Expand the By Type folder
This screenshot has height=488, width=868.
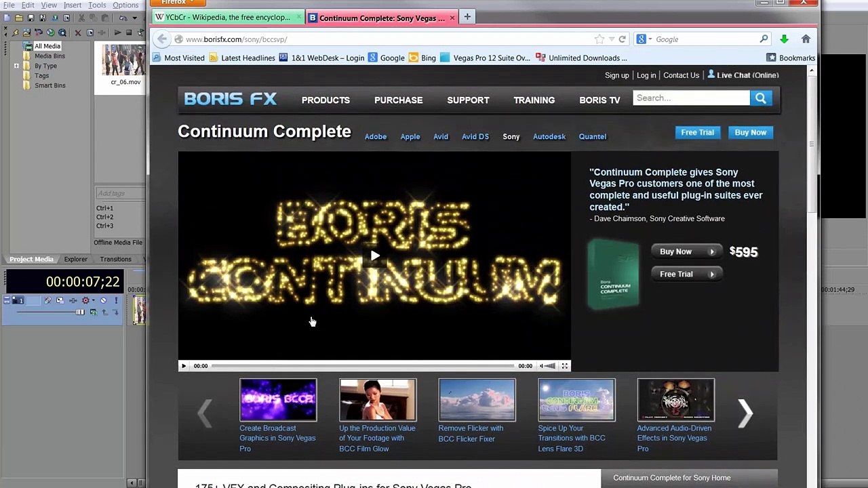point(16,66)
